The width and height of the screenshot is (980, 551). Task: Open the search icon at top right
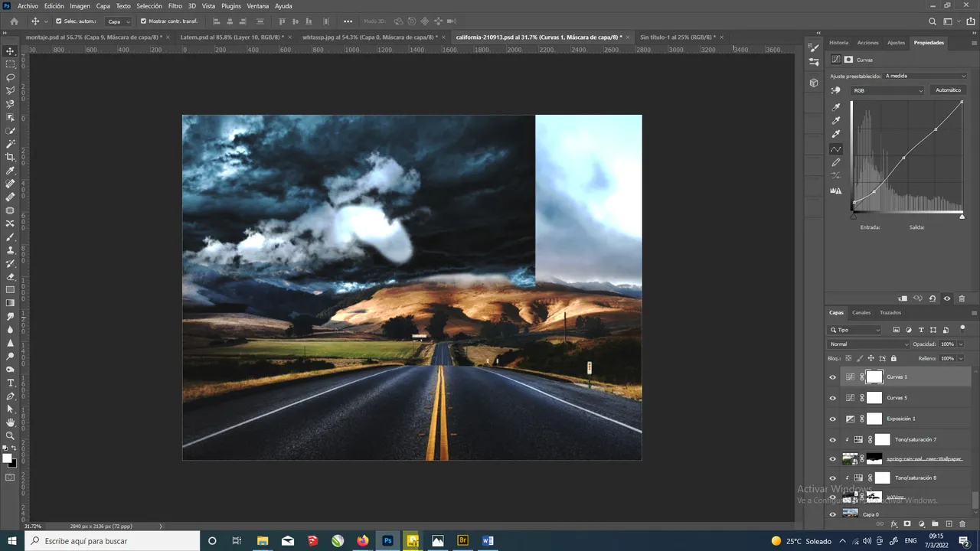(933, 21)
